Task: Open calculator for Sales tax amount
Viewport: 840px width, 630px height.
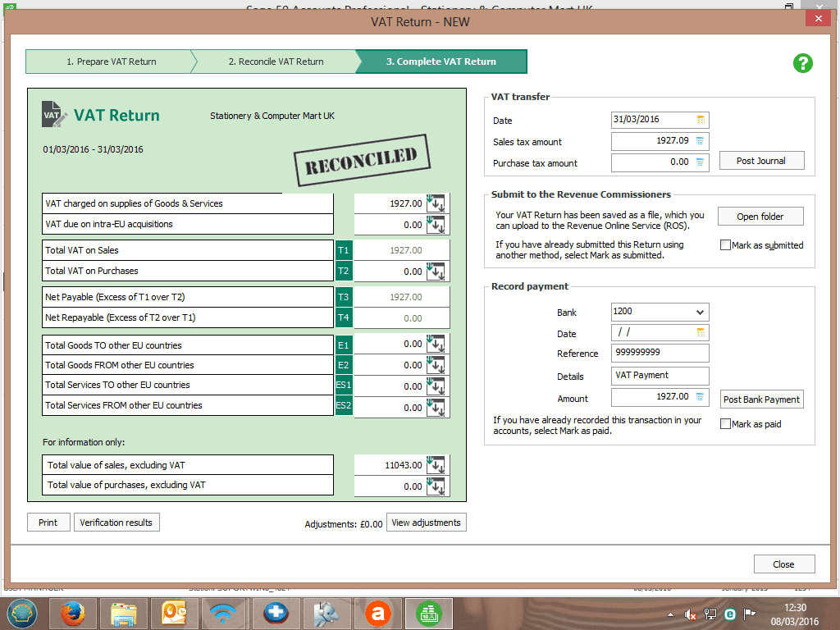Action: click(x=700, y=141)
